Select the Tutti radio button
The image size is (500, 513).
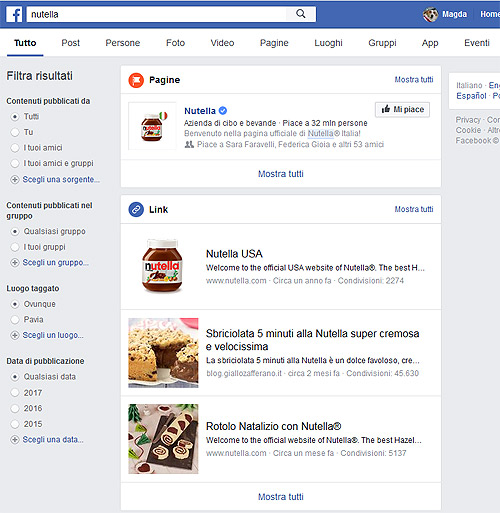pyautogui.click(x=15, y=117)
